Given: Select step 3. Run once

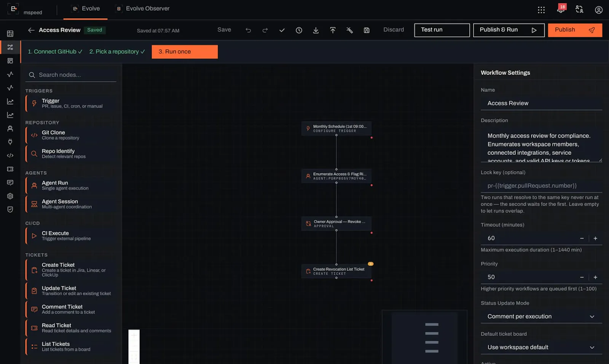Looking at the screenshot, I should [x=185, y=52].
